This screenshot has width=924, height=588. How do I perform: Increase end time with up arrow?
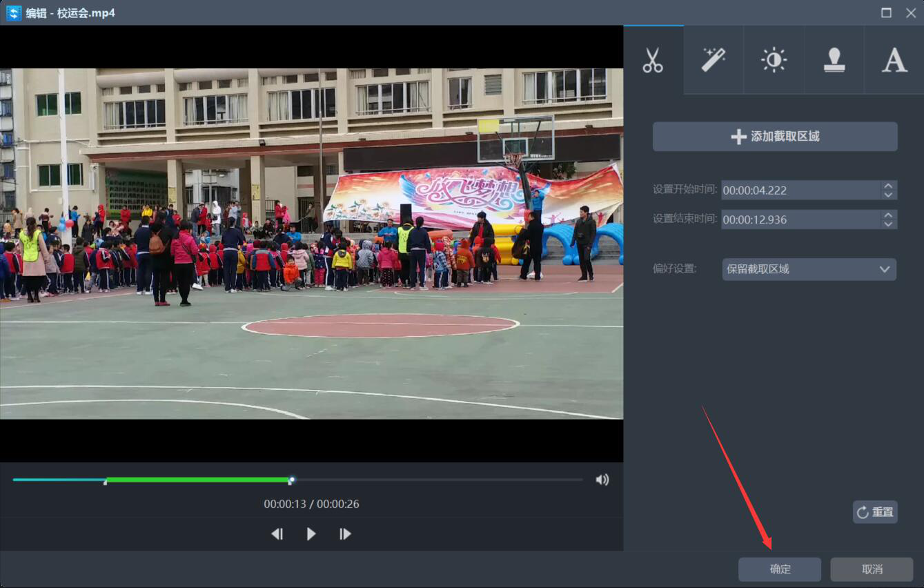pyautogui.click(x=889, y=215)
